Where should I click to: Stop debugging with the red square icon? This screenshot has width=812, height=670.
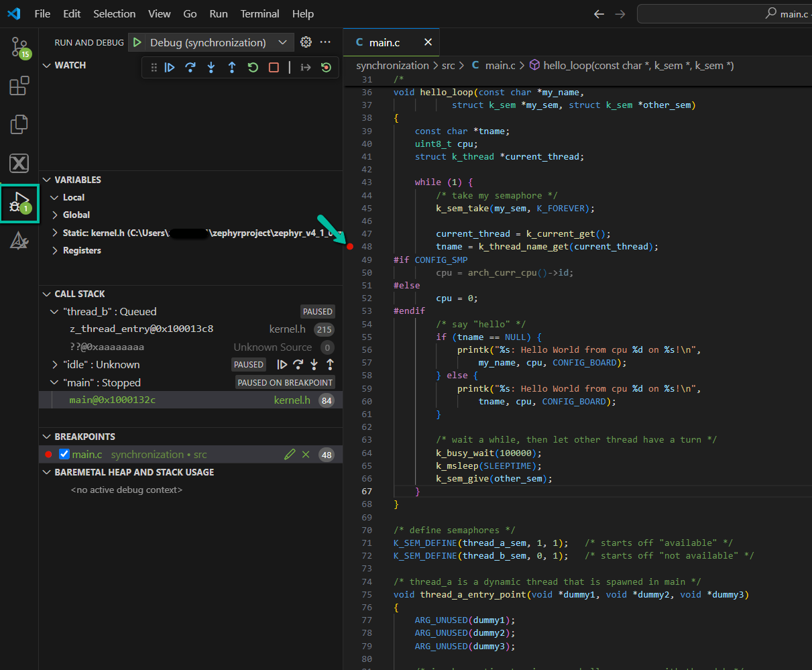[274, 67]
